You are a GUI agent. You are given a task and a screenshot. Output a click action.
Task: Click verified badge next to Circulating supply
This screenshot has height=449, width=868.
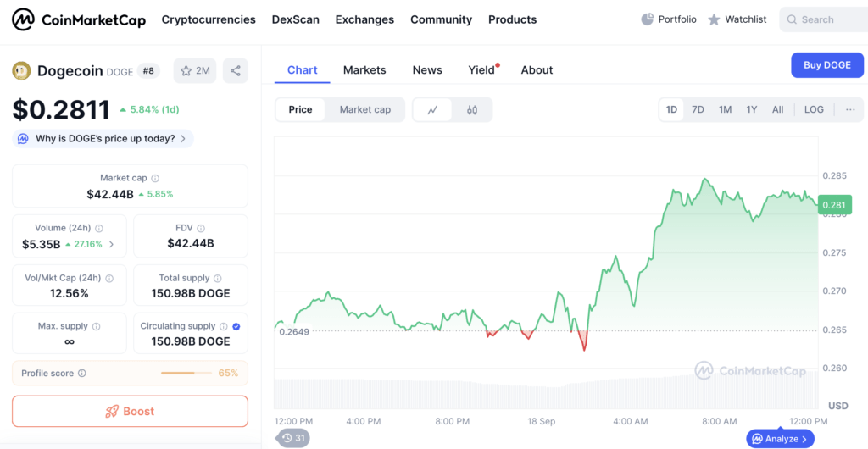(236, 327)
